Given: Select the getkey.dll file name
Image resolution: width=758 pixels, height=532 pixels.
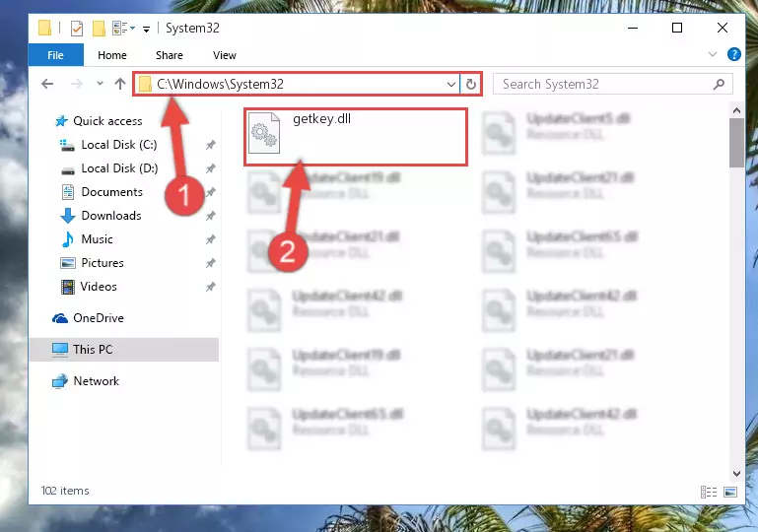Looking at the screenshot, I should coord(322,119).
